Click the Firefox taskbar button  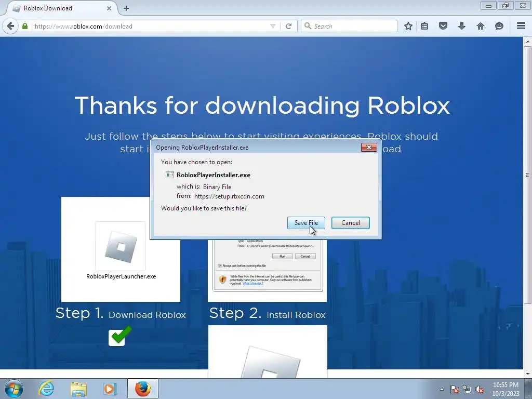point(143,389)
